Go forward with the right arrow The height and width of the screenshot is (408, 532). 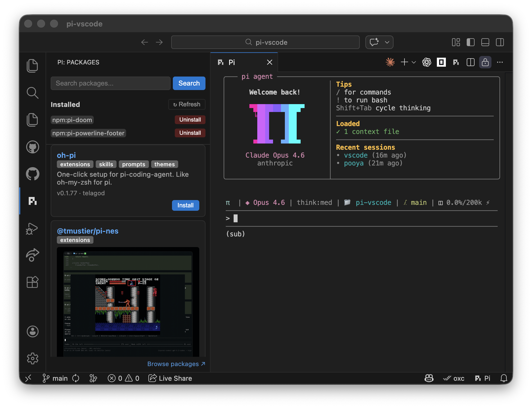(x=159, y=42)
